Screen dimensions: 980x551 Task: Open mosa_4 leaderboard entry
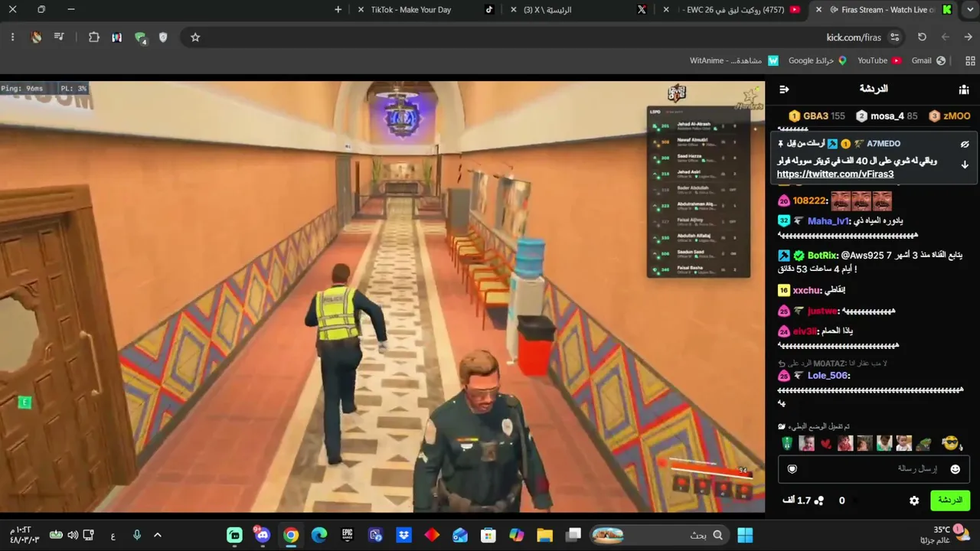(x=887, y=116)
